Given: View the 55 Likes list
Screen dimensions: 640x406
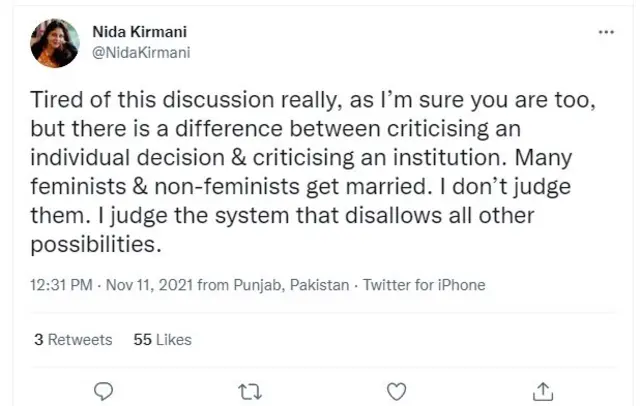Looking at the screenshot, I should click(162, 340).
